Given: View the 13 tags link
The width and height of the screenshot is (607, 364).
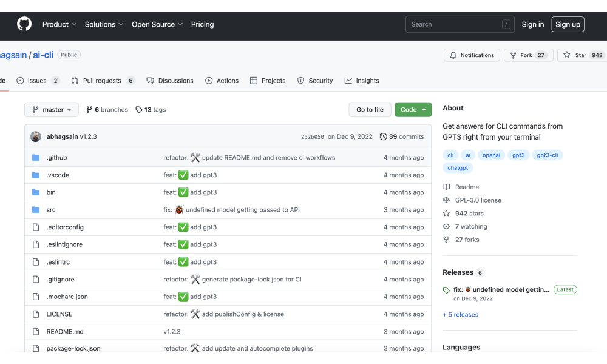Looking at the screenshot, I should [x=151, y=109].
